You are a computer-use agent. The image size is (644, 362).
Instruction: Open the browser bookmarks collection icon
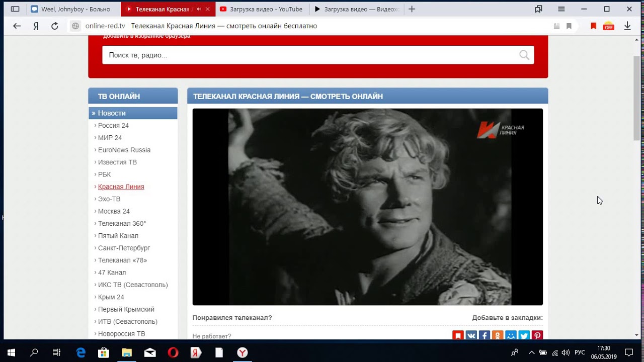click(539, 9)
